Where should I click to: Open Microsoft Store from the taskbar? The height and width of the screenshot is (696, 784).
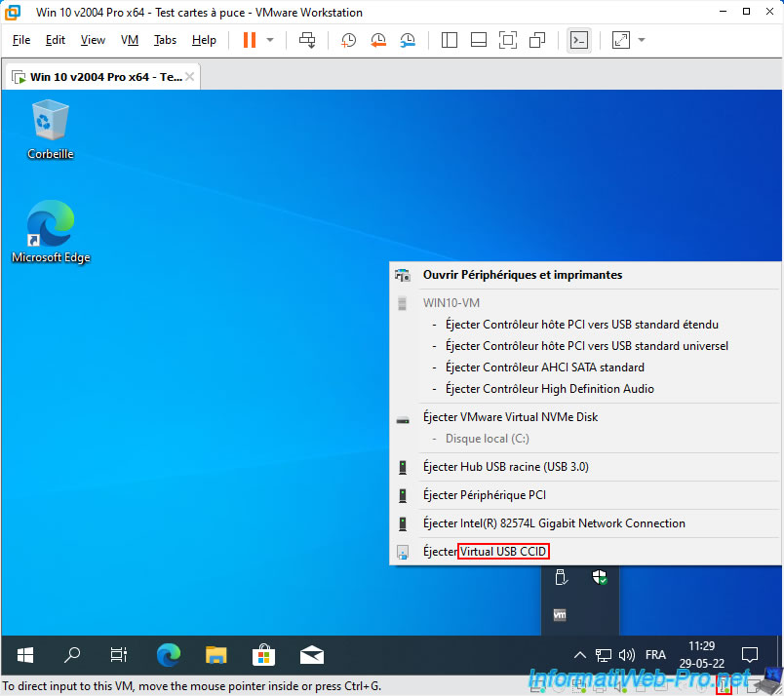263,655
